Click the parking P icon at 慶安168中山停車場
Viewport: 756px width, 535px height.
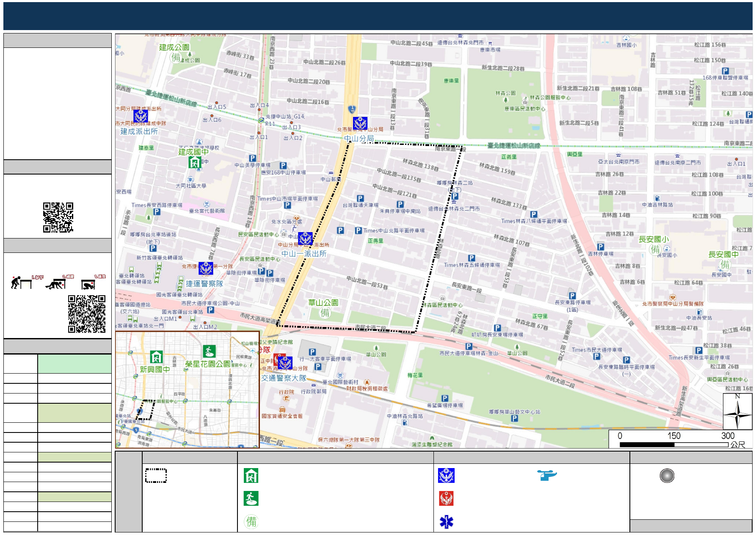(x=283, y=166)
